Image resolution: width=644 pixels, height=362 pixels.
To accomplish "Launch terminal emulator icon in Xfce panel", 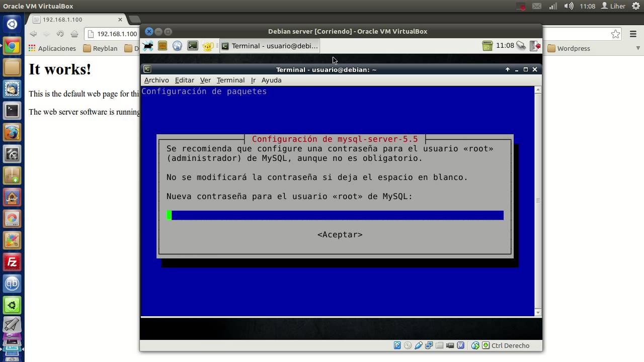I will click(x=193, y=46).
